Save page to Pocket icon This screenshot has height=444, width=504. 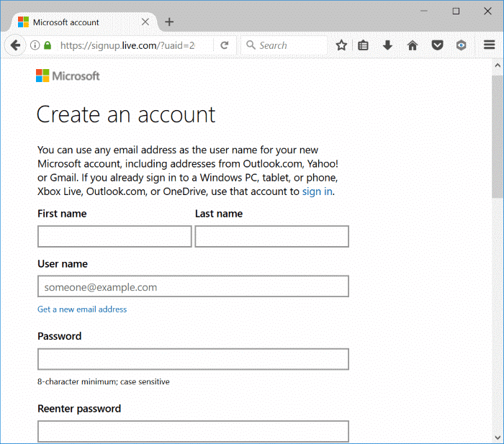click(437, 45)
